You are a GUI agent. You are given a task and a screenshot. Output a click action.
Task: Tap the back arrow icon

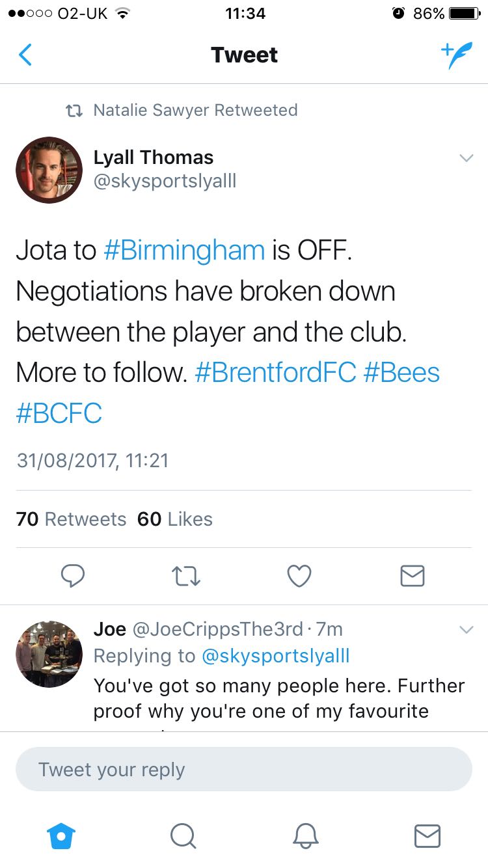[25, 55]
